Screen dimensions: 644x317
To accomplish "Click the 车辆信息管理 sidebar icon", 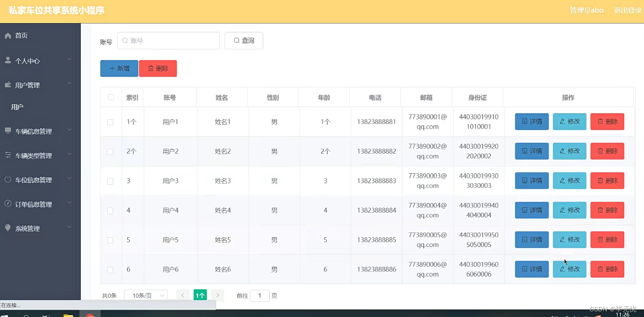I will tap(8, 131).
